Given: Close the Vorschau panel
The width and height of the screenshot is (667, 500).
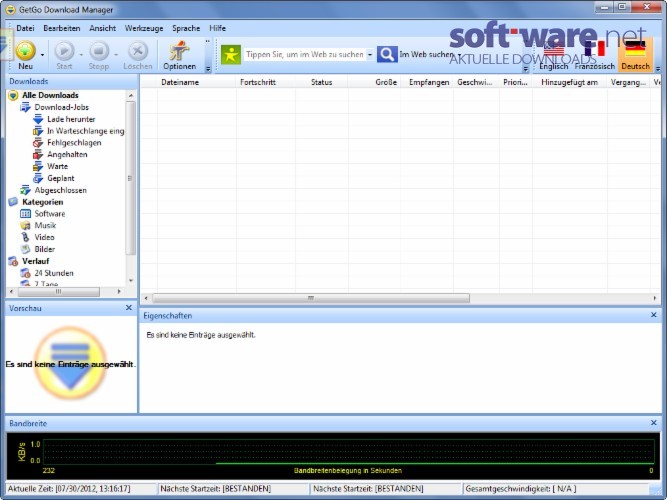Looking at the screenshot, I should tap(129, 307).
